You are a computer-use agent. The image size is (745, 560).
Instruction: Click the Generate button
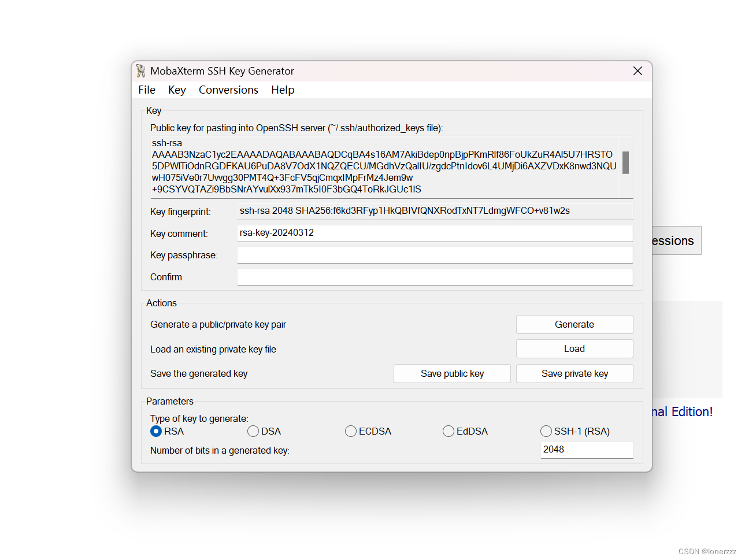tap(574, 324)
